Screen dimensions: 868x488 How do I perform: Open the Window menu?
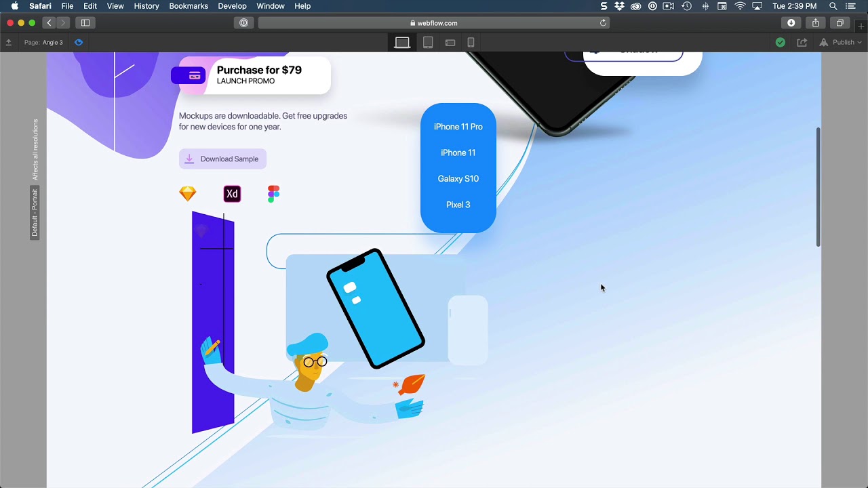271,6
